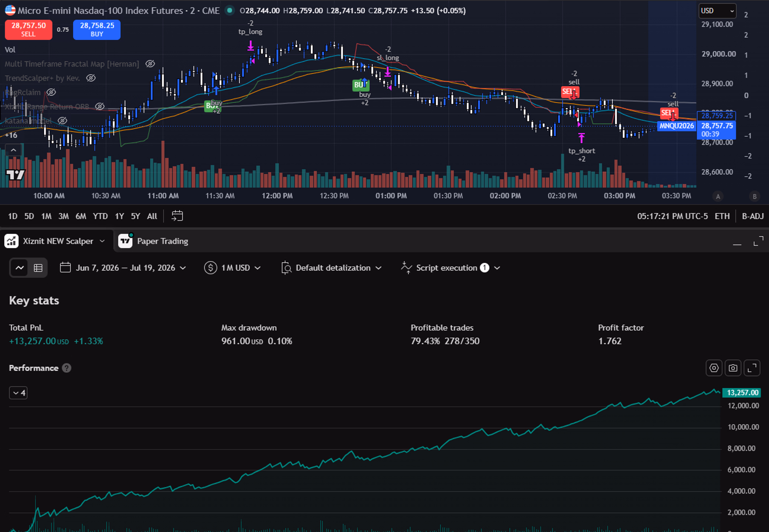769x532 pixels.
Task: Click the red SELL price button
Action: pyautogui.click(x=28, y=30)
